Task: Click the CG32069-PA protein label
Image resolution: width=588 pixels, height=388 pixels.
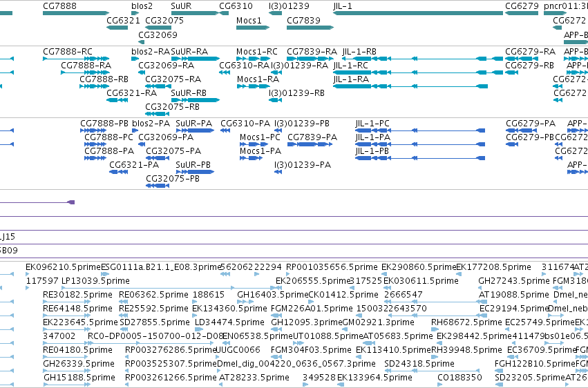Action: 166,137
